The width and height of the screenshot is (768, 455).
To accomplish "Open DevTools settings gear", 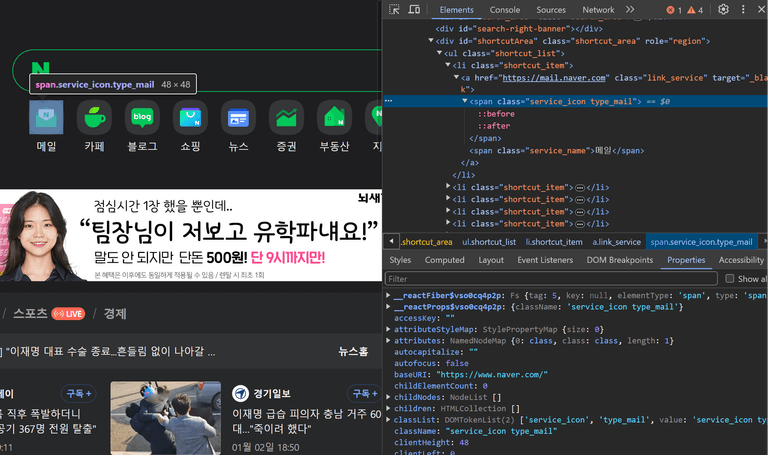I will pos(723,9).
